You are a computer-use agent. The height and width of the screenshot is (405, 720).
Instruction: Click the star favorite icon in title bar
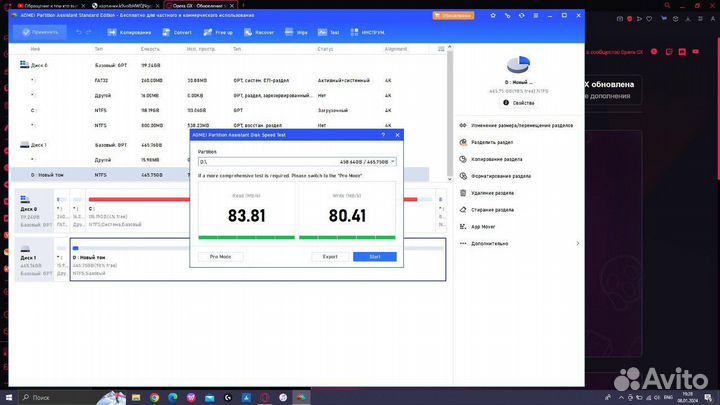[x=493, y=15]
